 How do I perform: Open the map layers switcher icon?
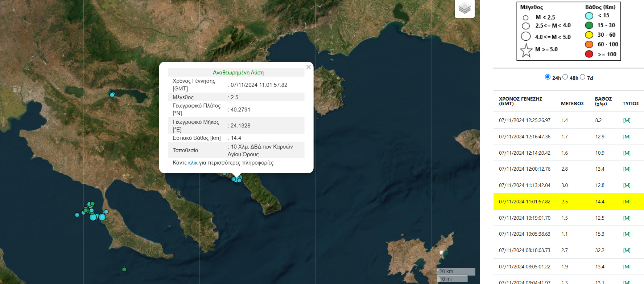pos(465,8)
